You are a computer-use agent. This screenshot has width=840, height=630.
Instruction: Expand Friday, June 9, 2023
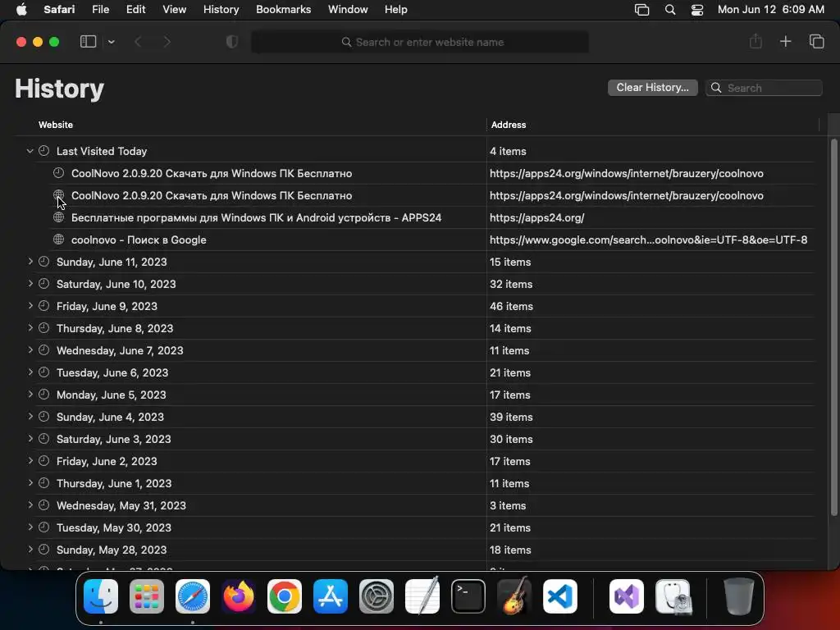[x=30, y=306]
